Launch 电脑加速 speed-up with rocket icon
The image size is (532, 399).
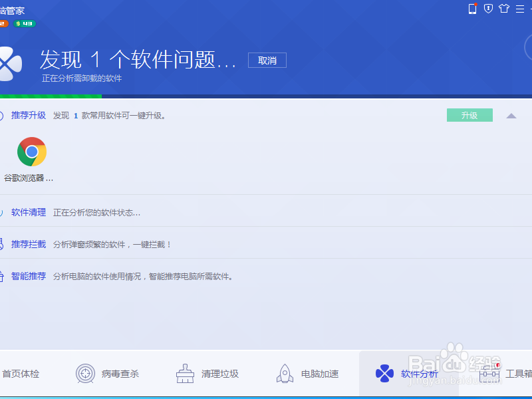click(x=307, y=374)
